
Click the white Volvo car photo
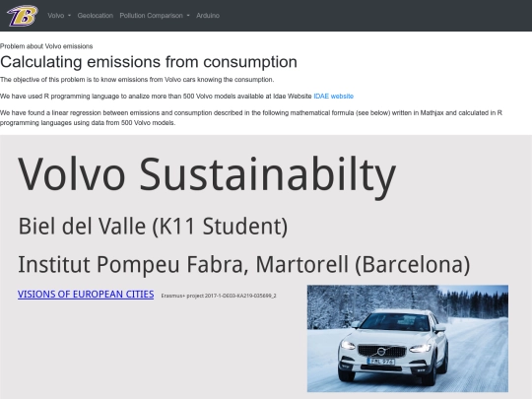click(408, 338)
